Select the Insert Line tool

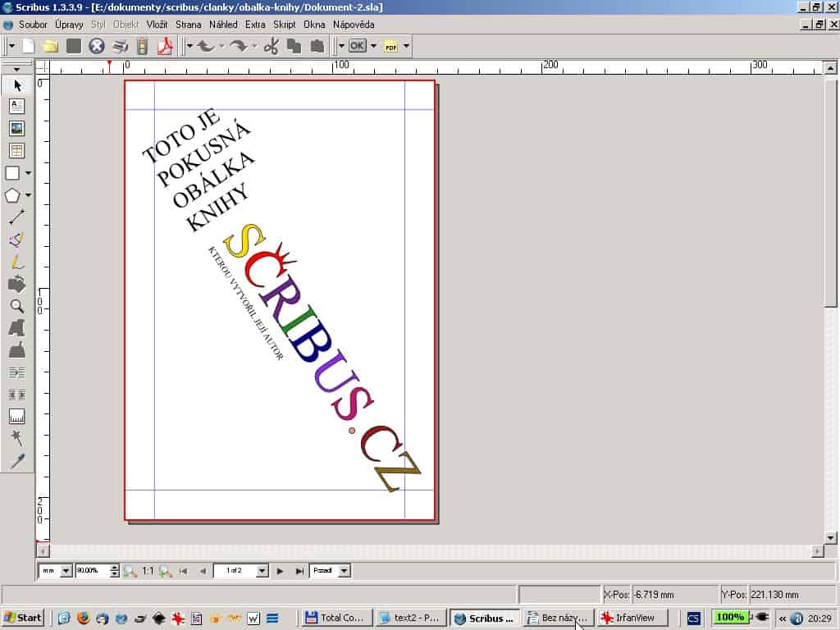pyautogui.click(x=17, y=217)
